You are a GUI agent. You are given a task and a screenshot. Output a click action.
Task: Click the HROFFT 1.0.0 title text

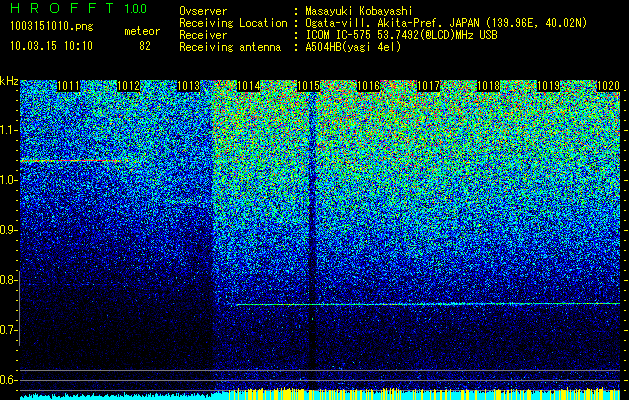(78, 8)
